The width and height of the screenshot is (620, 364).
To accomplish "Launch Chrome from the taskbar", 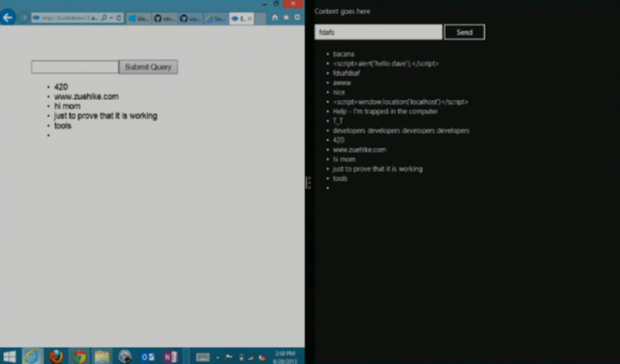I will click(x=80, y=356).
